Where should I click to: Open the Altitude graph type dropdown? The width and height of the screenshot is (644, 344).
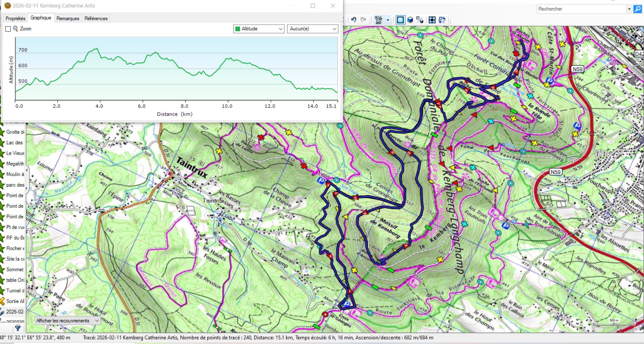[x=259, y=29]
